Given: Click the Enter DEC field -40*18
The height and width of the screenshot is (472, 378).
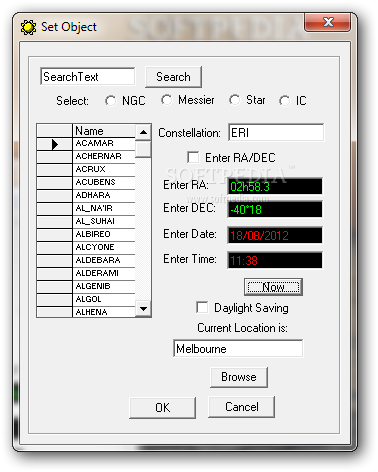Looking at the screenshot, I should (275, 209).
